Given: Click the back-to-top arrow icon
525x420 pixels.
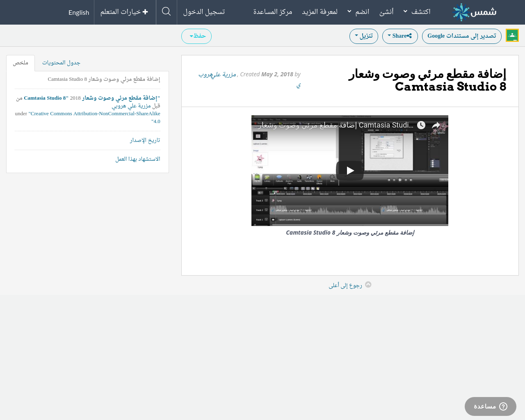Looking at the screenshot, I should pos(368,285).
